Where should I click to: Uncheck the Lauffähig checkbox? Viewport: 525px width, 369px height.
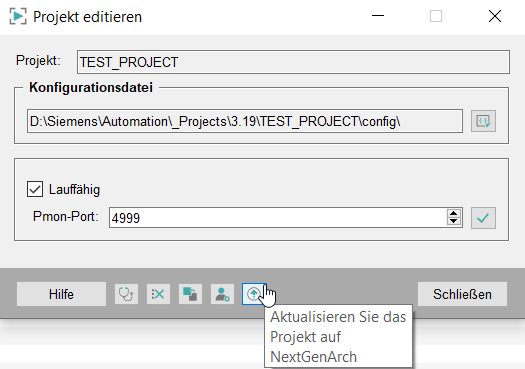coord(35,189)
